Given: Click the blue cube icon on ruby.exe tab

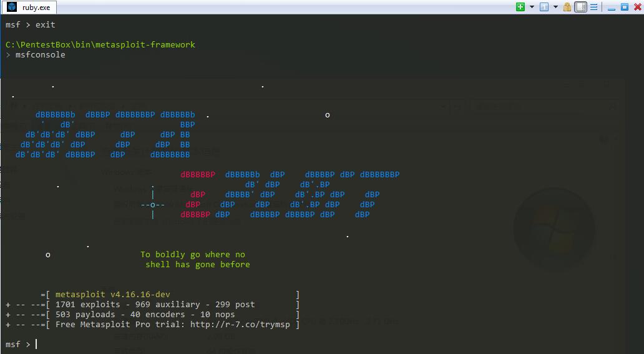Looking at the screenshot, I should click(12, 7).
